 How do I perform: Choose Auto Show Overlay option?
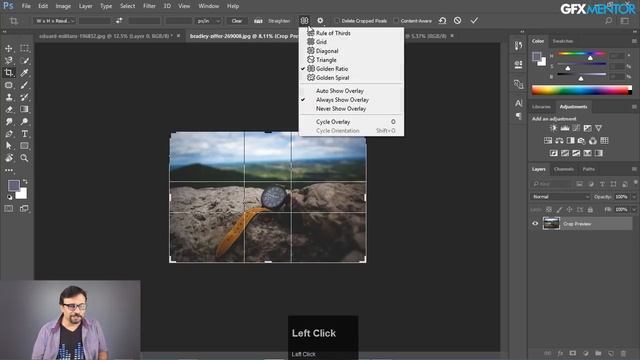340,91
